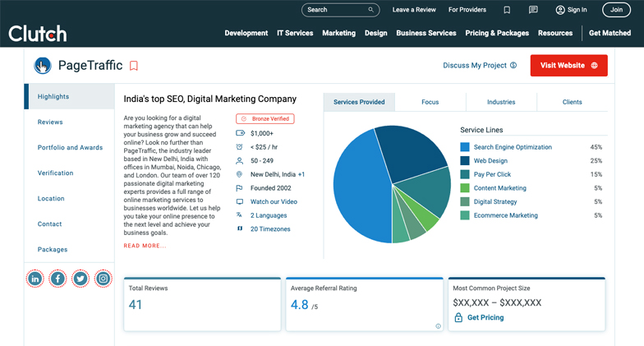Go to Reviews section in sidebar
The height and width of the screenshot is (346, 644).
point(50,122)
